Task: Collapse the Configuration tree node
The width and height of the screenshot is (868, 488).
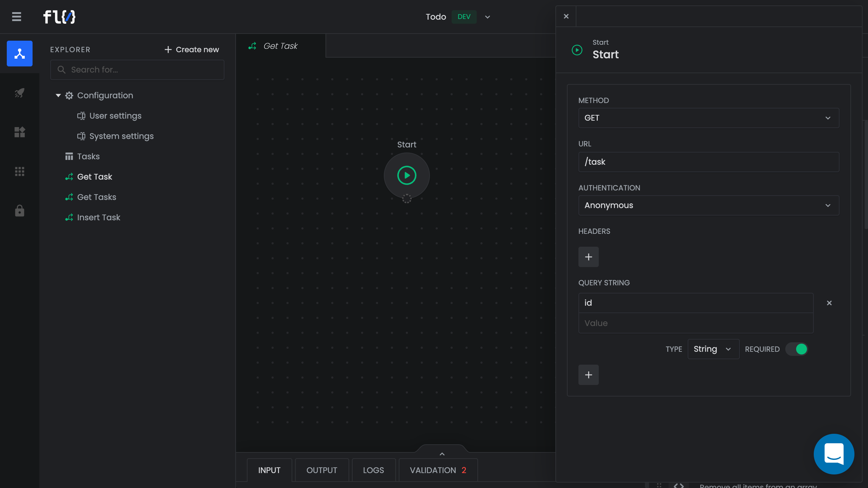Action: pyautogui.click(x=58, y=96)
